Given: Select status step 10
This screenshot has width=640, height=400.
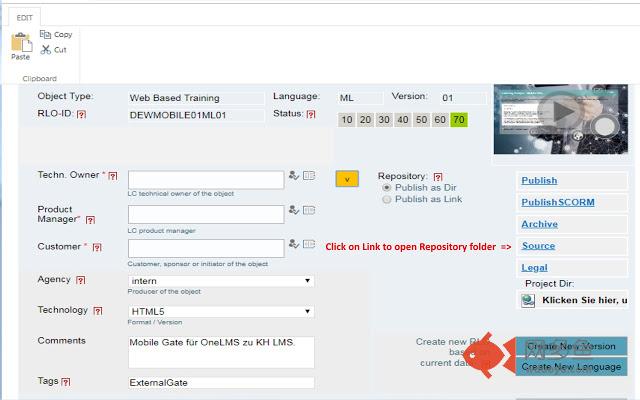Looking at the screenshot, I should click(347, 120).
